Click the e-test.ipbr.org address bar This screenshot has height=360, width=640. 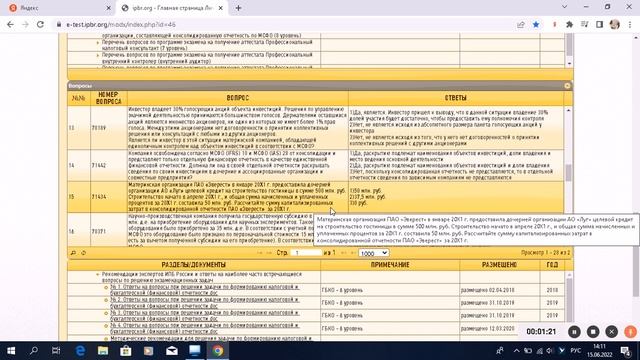click(286, 24)
